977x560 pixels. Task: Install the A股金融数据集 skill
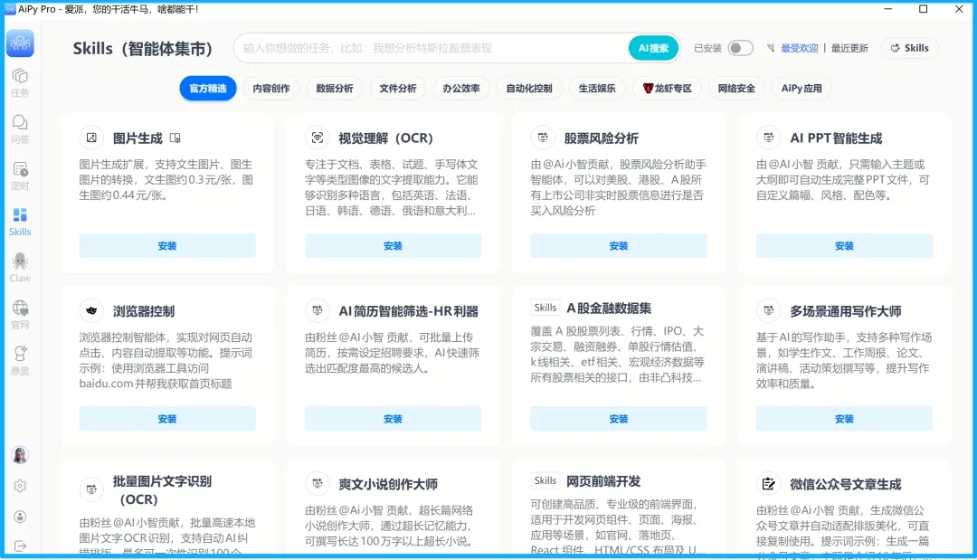(x=619, y=419)
